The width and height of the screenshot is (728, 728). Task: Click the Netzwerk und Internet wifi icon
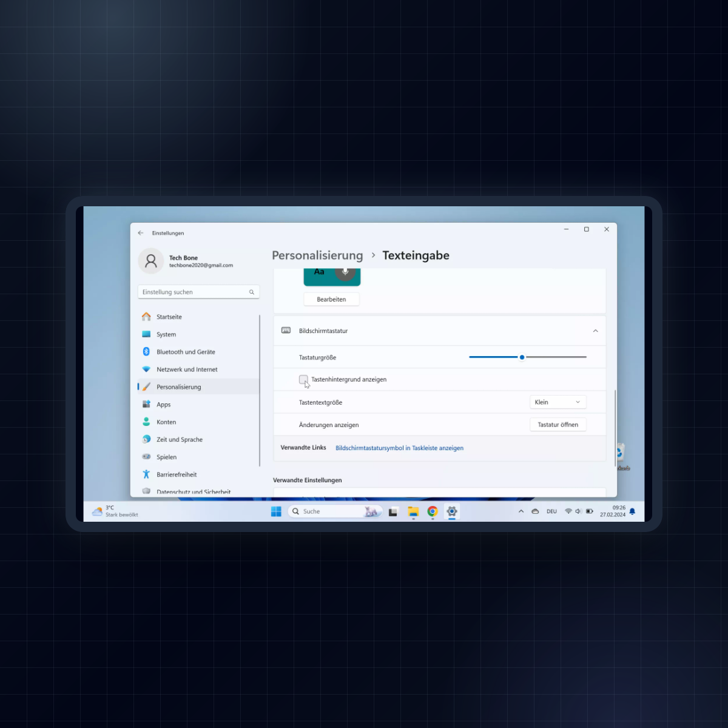pyautogui.click(x=146, y=369)
